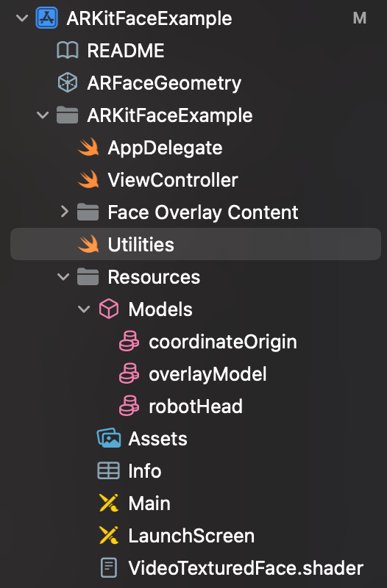Click the Models scene catalog cube icon
Screen dimensions: 387x588
click(x=109, y=309)
